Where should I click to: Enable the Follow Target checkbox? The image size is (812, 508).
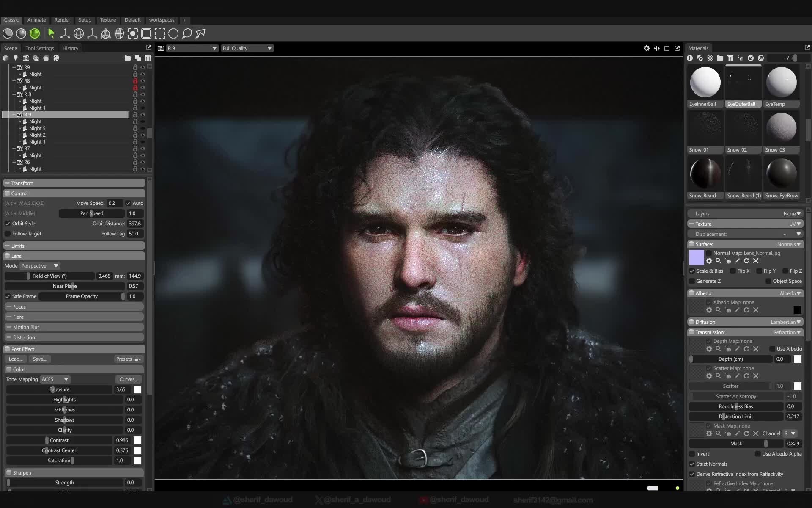click(7, 234)
